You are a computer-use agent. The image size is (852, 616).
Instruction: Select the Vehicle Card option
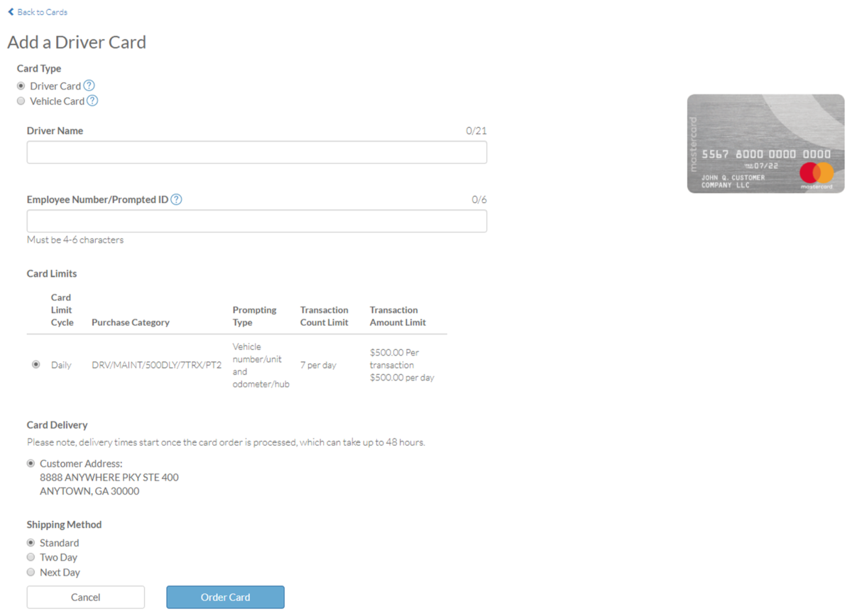point(21,101)
